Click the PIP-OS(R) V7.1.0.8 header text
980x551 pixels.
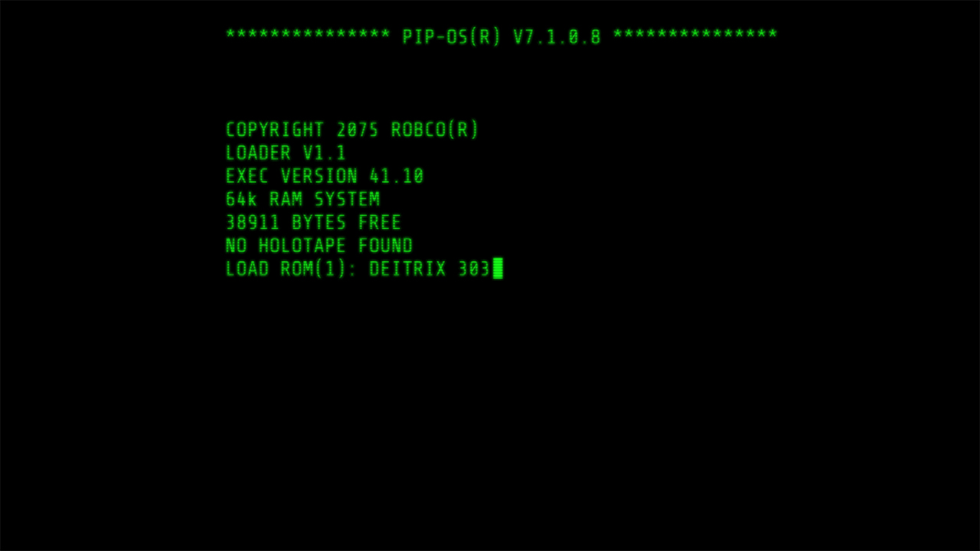[x=501, y=36]
